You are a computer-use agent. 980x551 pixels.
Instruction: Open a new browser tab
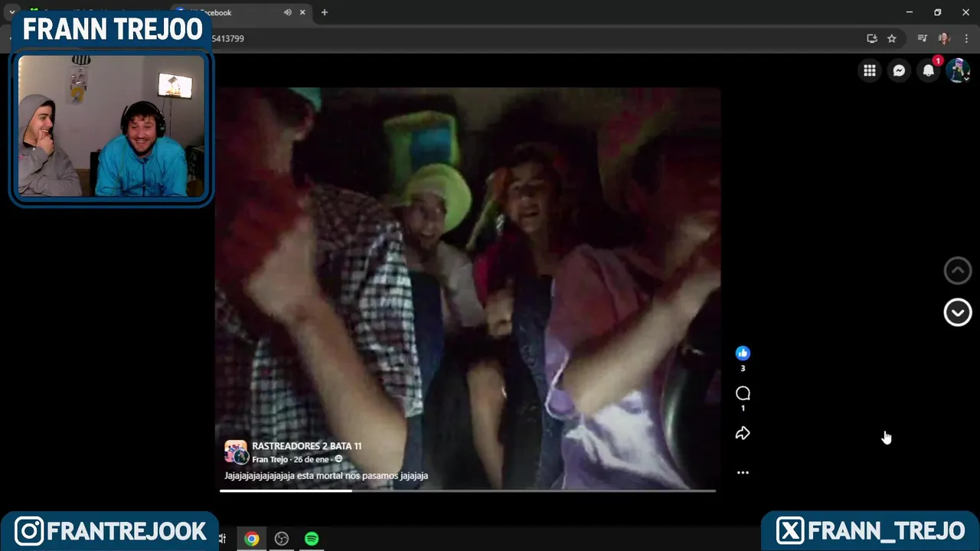[x=325, y=12]
